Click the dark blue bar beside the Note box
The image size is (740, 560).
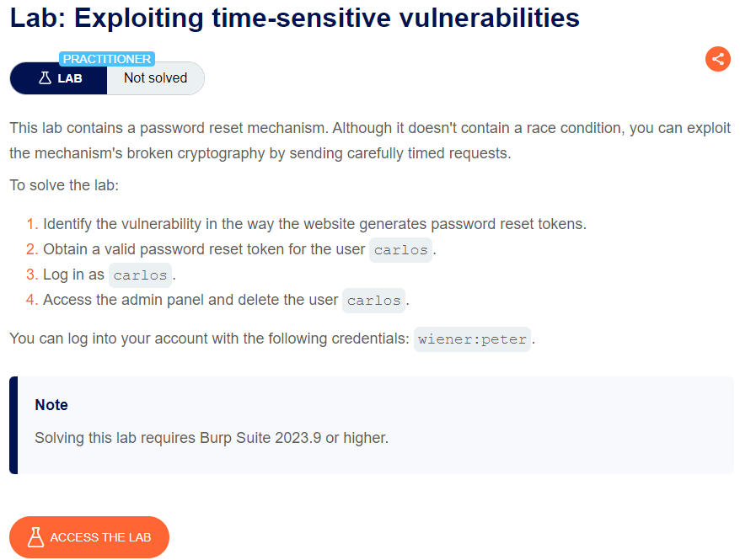[13, 425]
